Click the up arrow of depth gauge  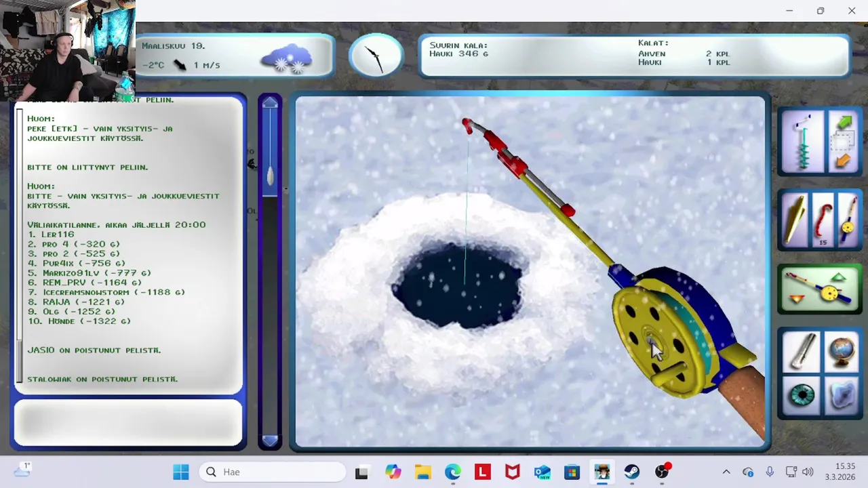point(270,102)
